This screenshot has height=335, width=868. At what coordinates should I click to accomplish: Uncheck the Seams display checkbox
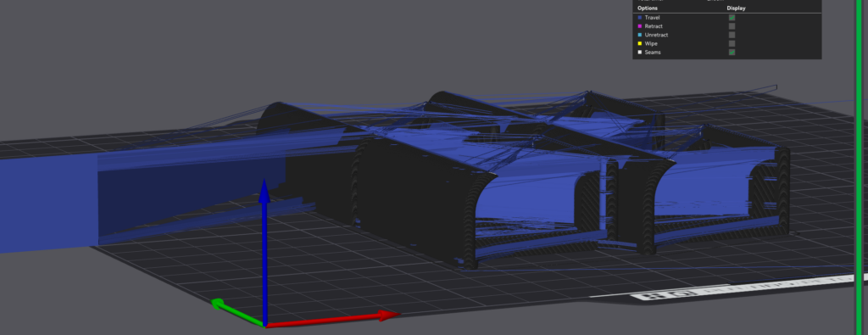pos(732,52)
